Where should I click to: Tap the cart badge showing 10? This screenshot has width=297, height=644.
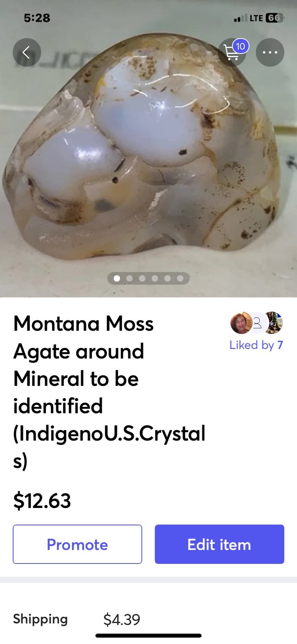click(240, 46)
